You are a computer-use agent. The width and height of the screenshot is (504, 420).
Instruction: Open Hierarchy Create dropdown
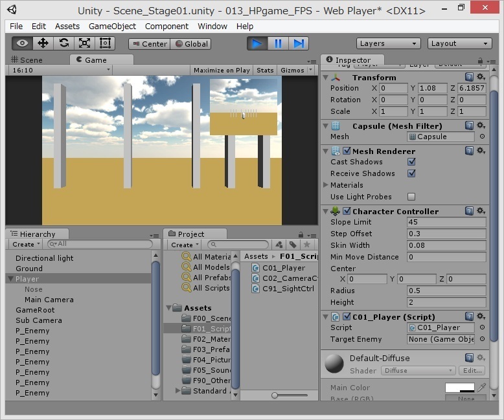click(x=26, y=245)
